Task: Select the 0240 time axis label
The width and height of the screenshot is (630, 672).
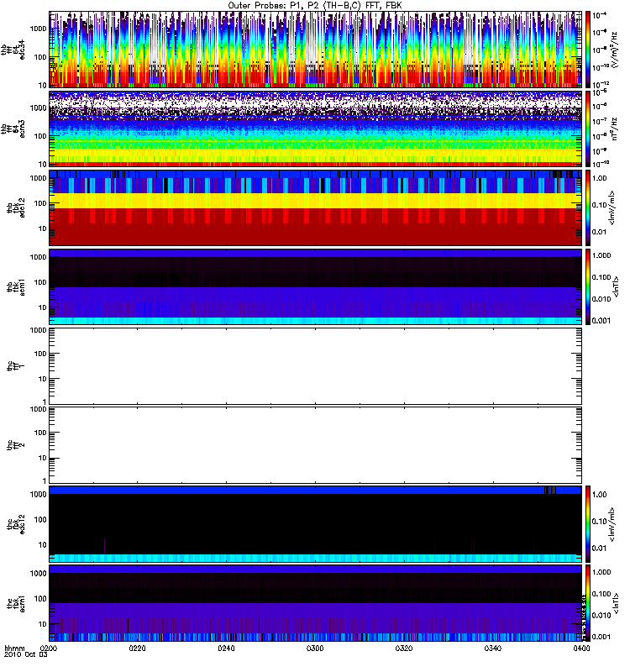Action: point(226,648)
